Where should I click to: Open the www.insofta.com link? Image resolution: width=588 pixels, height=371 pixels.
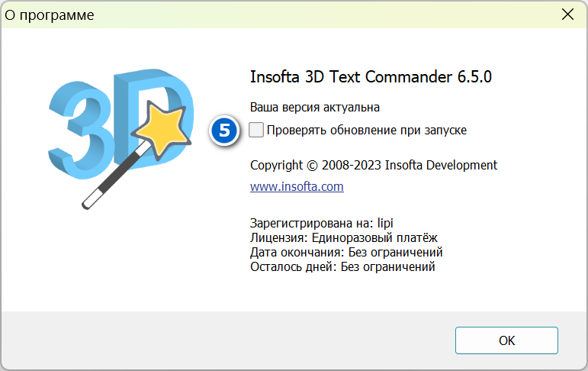pos(297,186)
